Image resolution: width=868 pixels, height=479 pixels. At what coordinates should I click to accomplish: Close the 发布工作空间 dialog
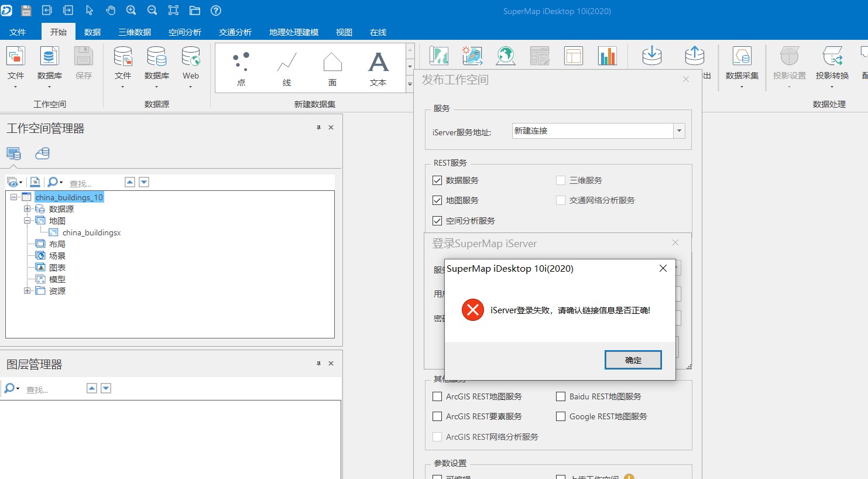coord(686,79)
